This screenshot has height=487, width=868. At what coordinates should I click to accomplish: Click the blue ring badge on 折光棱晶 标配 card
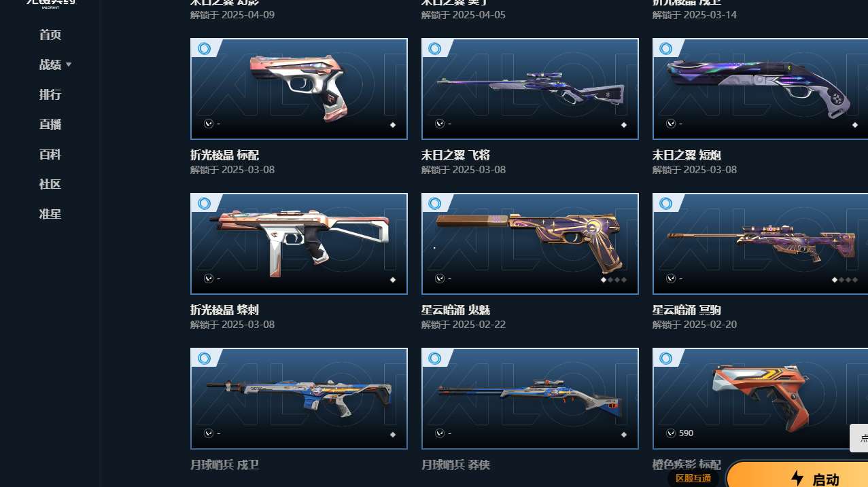[204, 49]
